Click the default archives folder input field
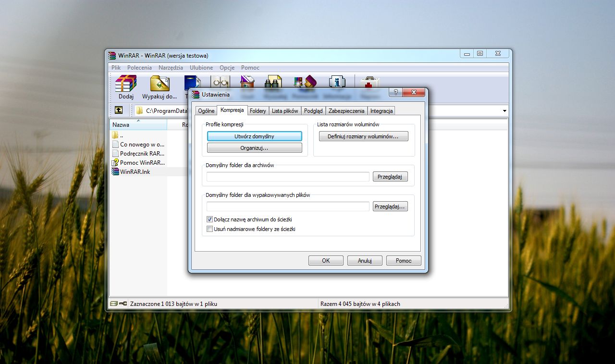Viewport: 615px width, 364px height. (288, 177)
